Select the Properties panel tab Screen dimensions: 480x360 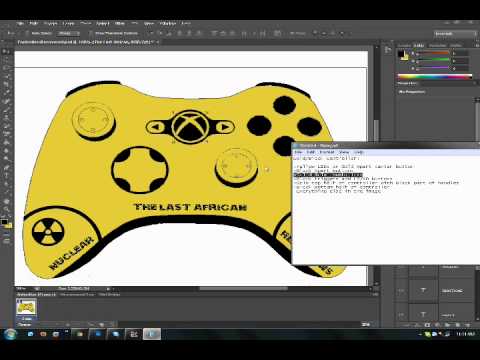pyautogui.click(x=407, y=83)
